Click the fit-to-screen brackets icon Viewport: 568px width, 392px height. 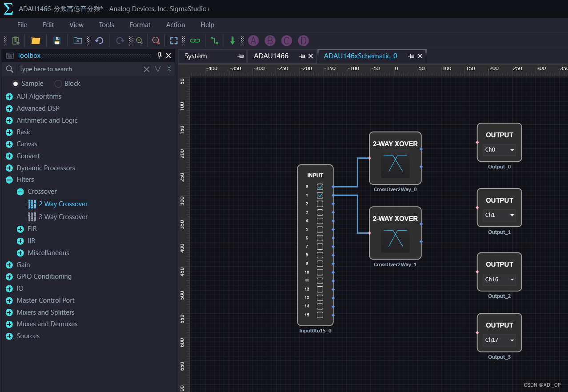174,40
